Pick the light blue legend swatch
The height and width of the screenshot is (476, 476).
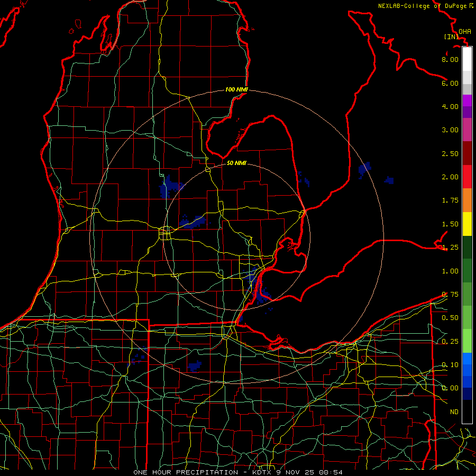point(467,359)
